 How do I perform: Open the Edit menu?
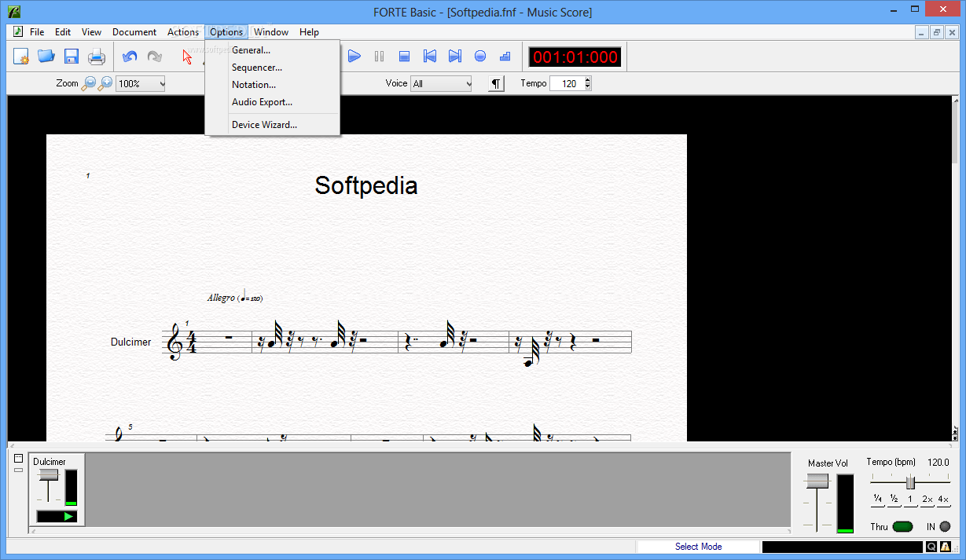tap(63, 32)
